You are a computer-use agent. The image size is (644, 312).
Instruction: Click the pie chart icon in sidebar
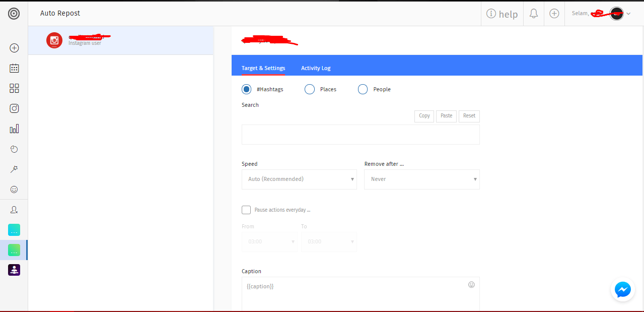pyautogui.click(x=14, y=149)
